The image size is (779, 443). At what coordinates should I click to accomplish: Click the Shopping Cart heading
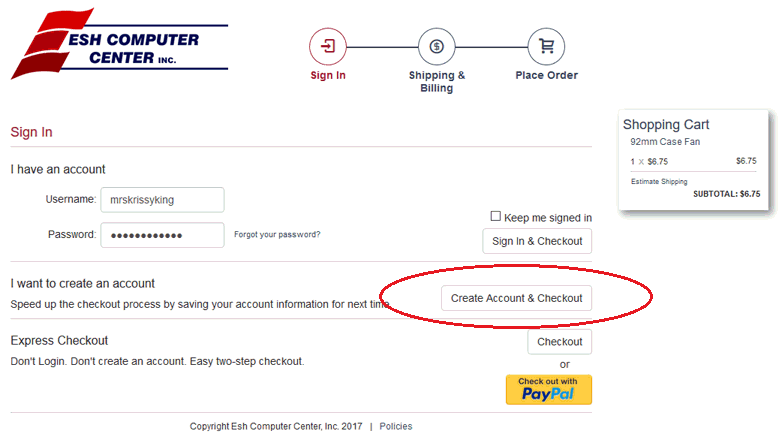pyautogui.click(x=666, y=125)
